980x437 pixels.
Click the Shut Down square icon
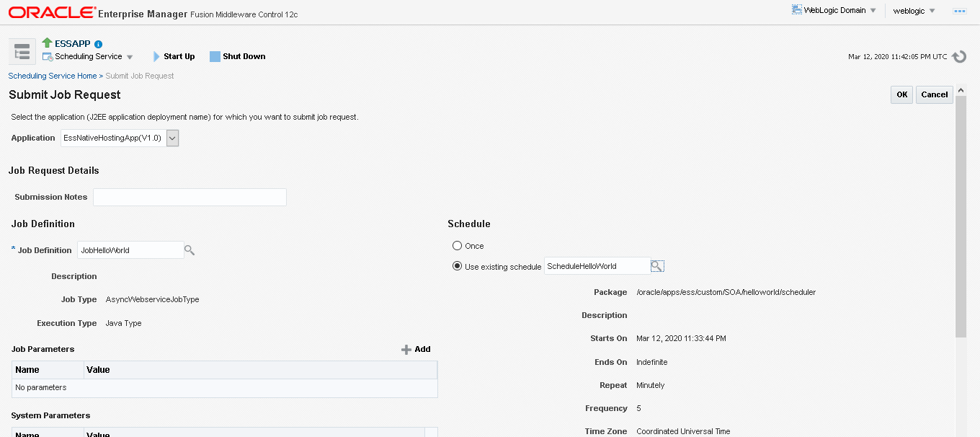click(215, 56)
